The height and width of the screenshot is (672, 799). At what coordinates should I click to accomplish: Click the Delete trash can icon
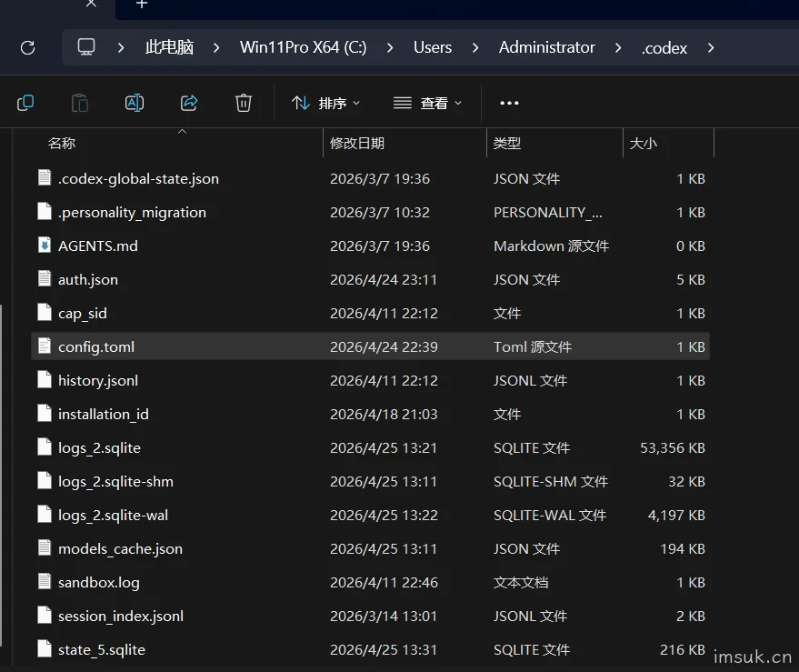[x=244, y=103]
